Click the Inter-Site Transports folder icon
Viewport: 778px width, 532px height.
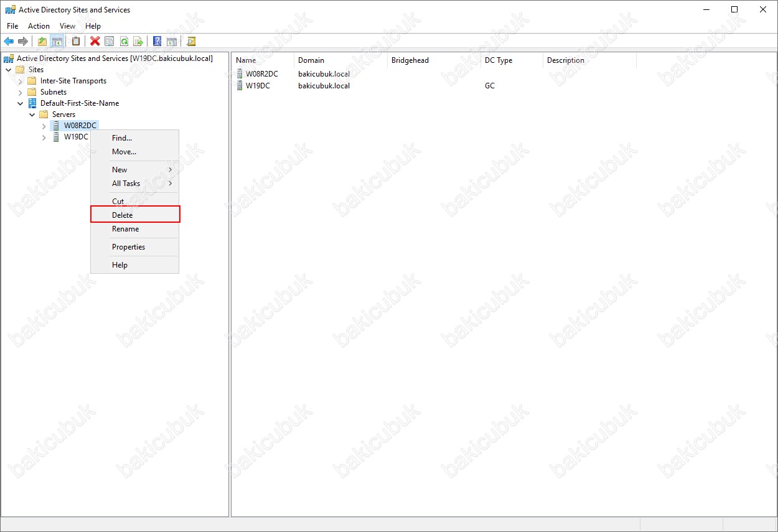pos(32,81)
